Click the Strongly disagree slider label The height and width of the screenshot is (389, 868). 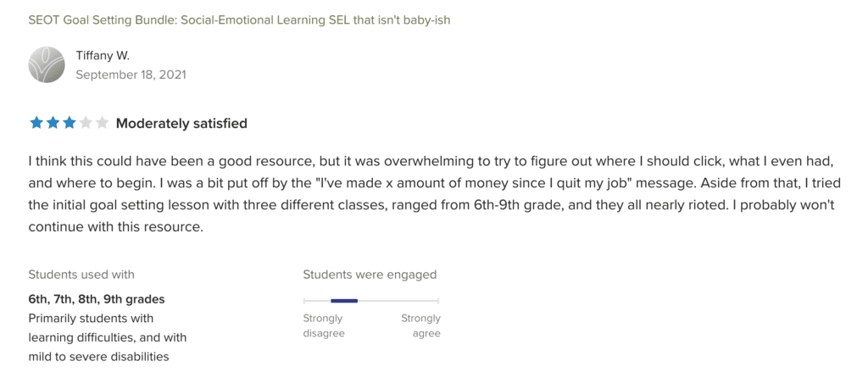pyautogui.click(x=324, y=325)
